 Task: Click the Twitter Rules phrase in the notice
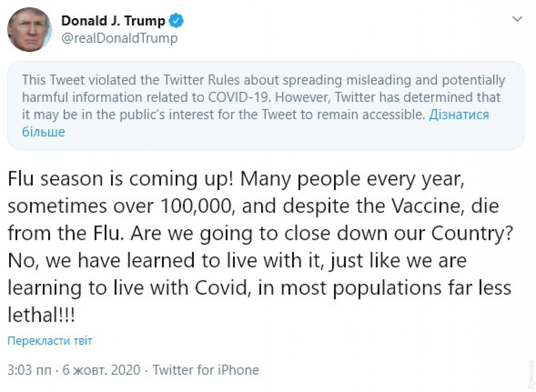tap(202, 80)
